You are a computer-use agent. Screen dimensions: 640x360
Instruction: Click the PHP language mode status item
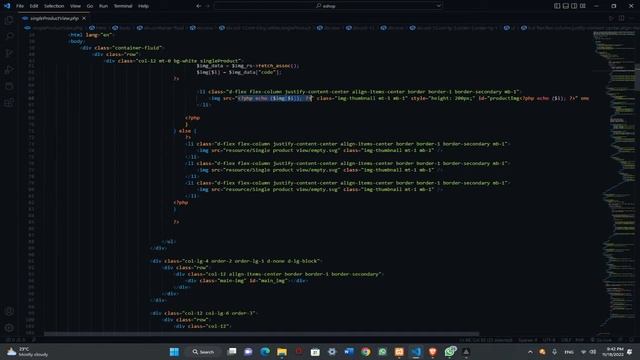tap(580, 340)
